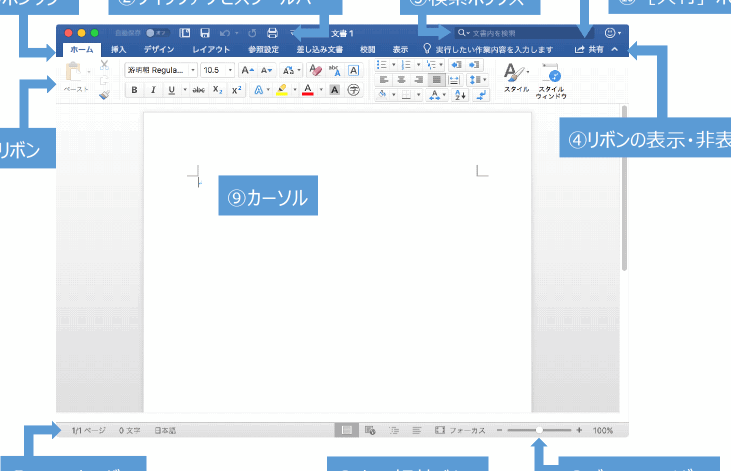731x471 pixels.
Task: Switch to web layout view in status bar
Action: click(x=370, y=430)
